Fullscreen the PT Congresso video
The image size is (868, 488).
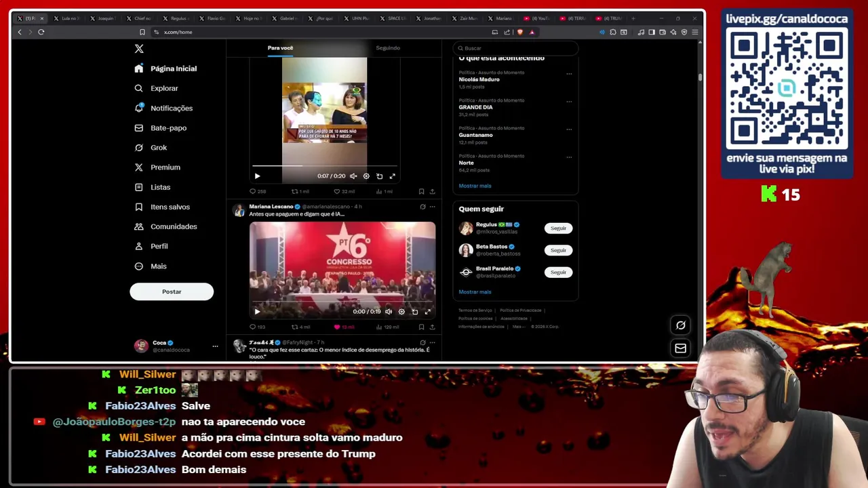pyautogui.click(x=427, y=312)
